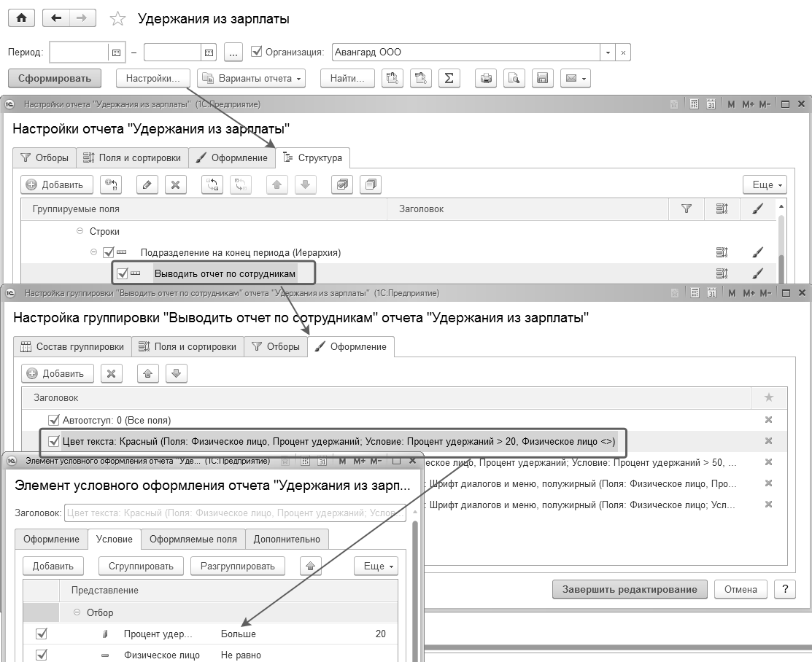The width and height of the screenshot is (812, 662).
Task: Click filter funnel column header icon
Action: (687, 209)
